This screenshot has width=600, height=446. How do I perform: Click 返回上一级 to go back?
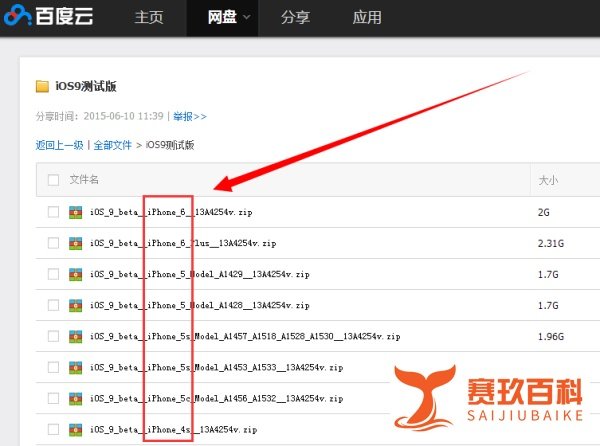pyautogui.click(x=59, y=145)
